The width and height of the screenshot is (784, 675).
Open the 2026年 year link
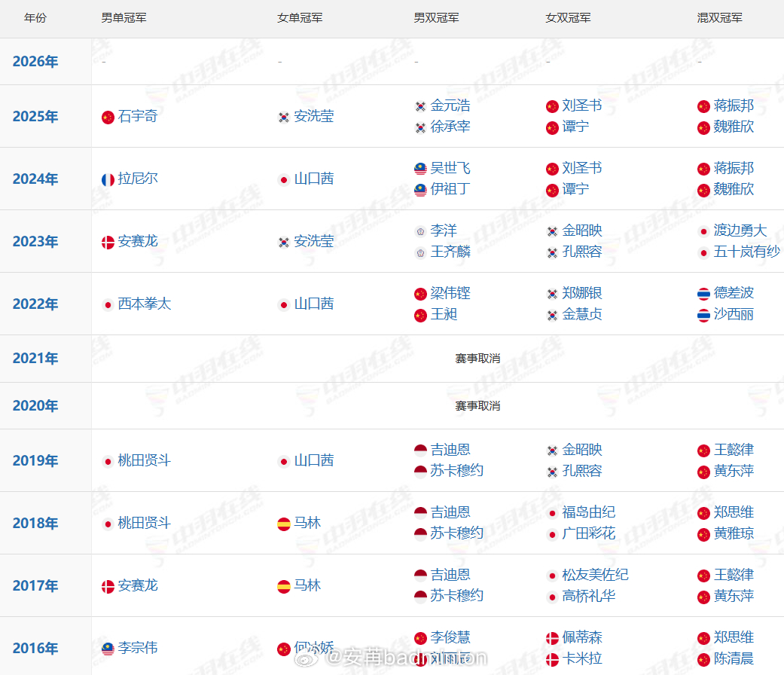coord(35,62)
